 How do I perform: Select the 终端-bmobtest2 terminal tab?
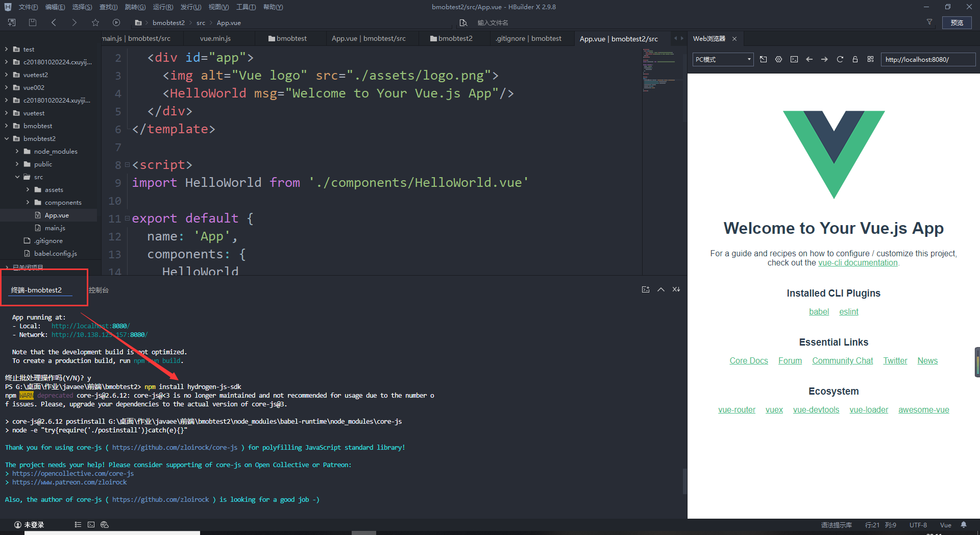click(36, 290)
